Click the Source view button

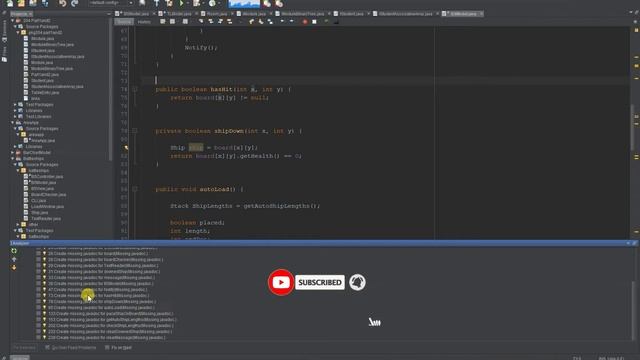coord(124,22)
